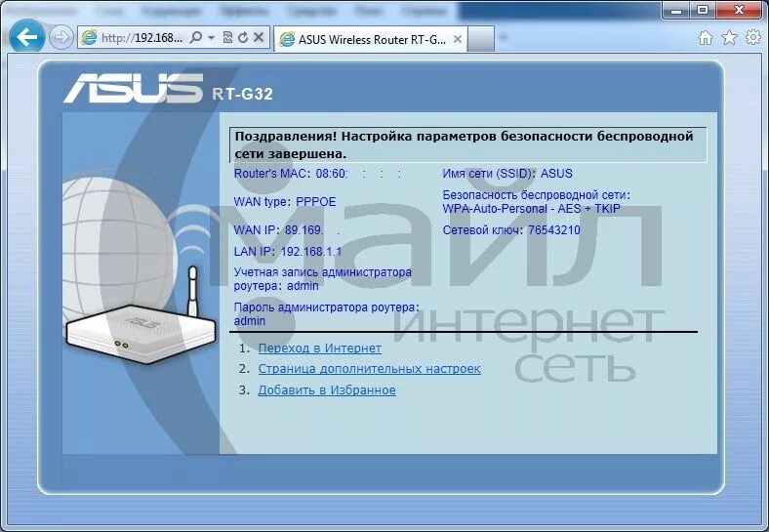This screenshot has width=769, height=532.
Task: Click the Пароль администратора роутера: text
Action: (327, 307)
